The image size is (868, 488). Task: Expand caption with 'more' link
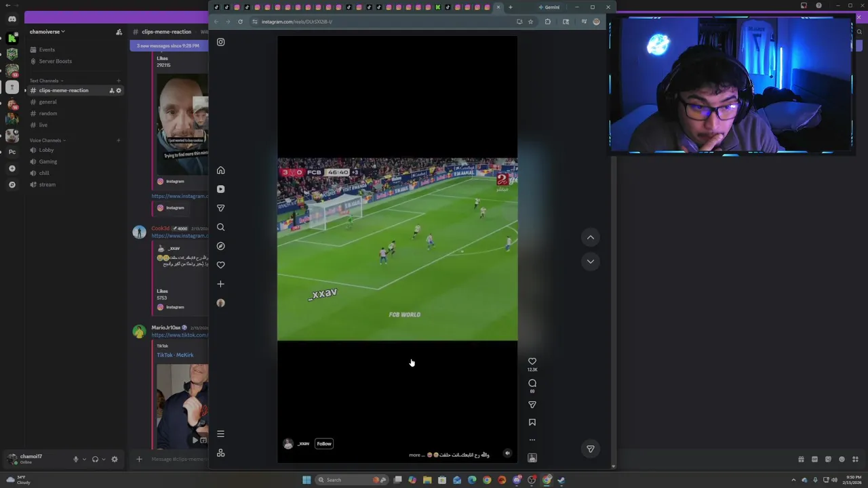[414, 455]
